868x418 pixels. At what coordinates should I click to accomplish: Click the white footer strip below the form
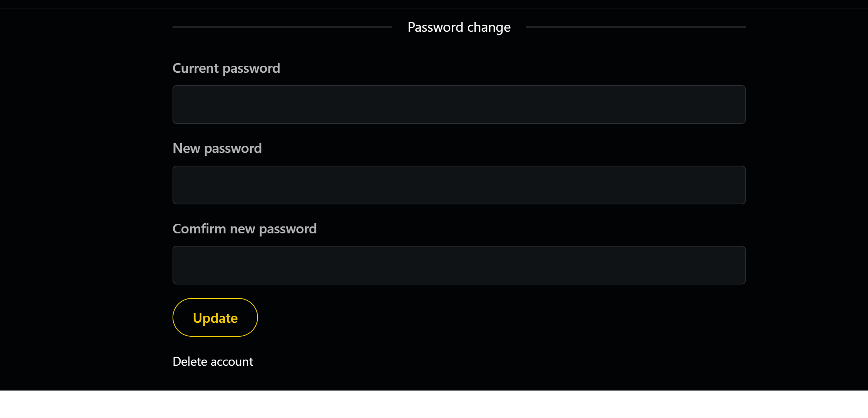[x=434, y=404]
